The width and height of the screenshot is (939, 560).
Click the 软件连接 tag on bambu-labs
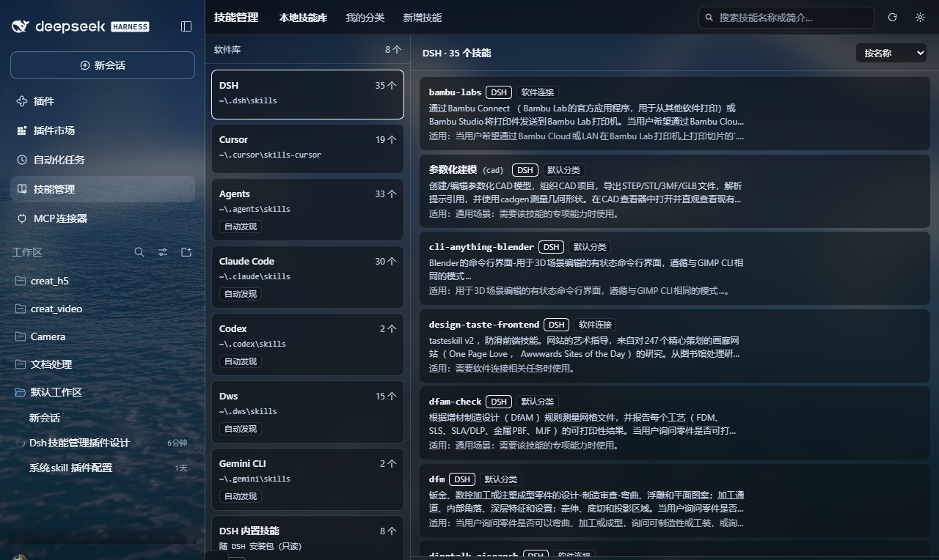(538, 92)
